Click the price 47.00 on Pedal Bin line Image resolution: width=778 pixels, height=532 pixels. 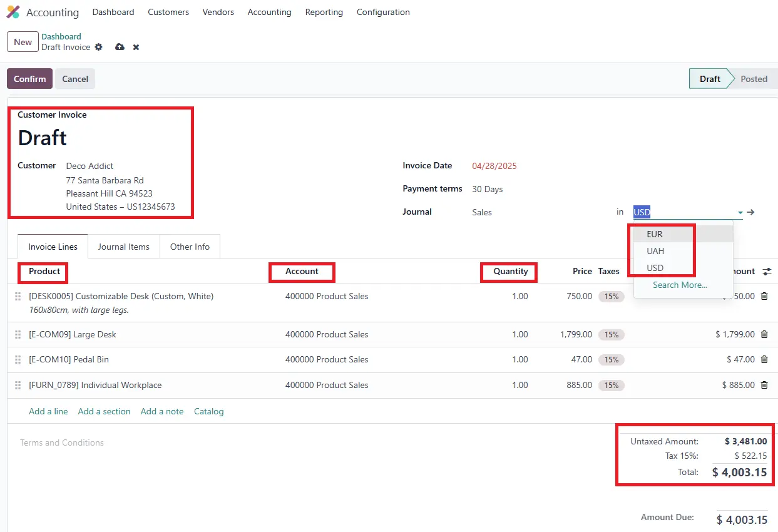point(581,359)
